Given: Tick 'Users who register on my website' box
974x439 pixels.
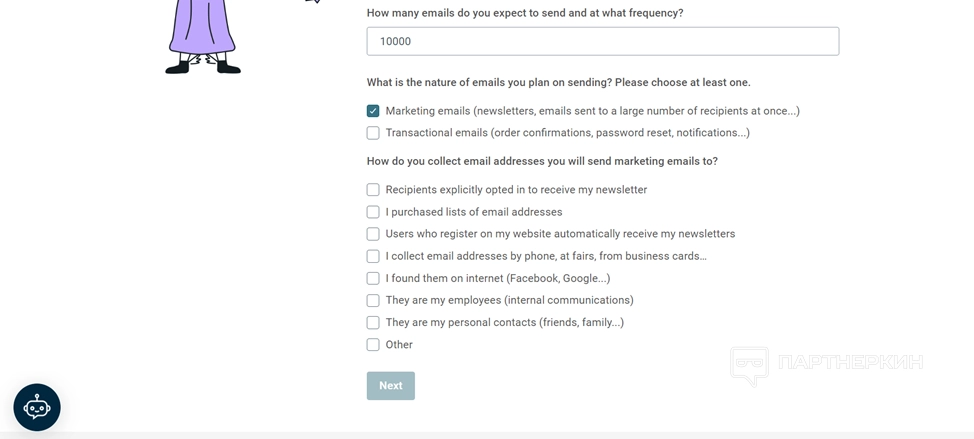Looking at the screenshot, I should click(373, 234).
